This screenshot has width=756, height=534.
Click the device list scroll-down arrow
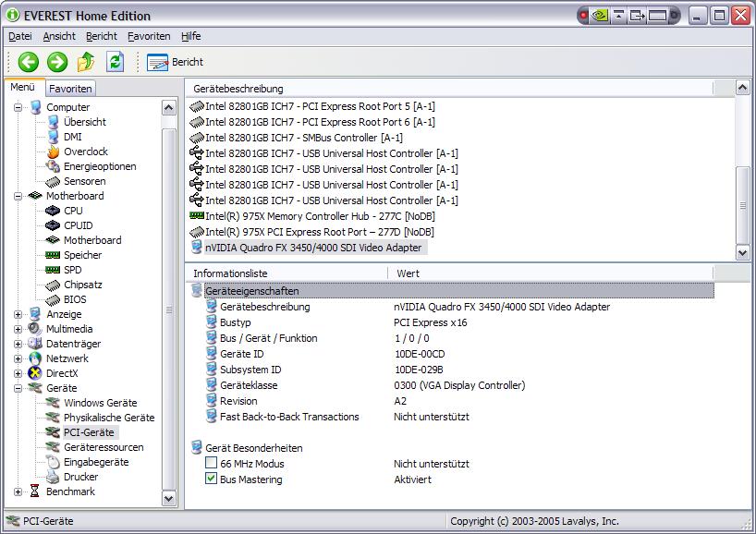742,252
